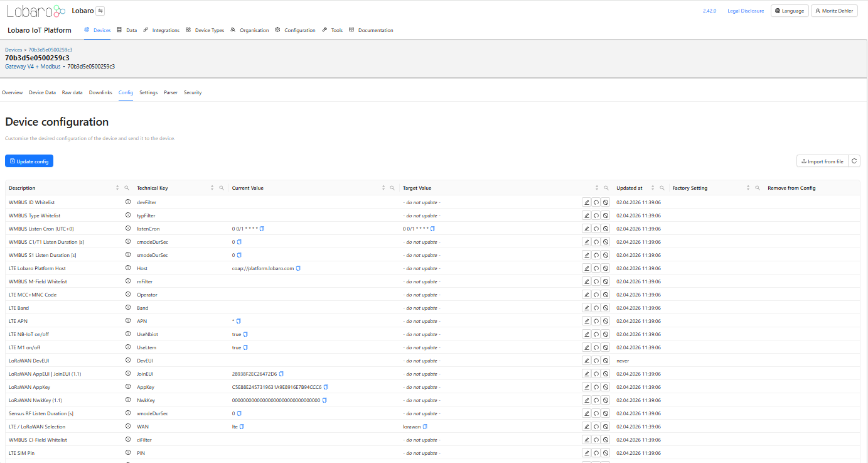The image size is (868, 463).
Task: Open the Language selector
Action: point(790,11)
